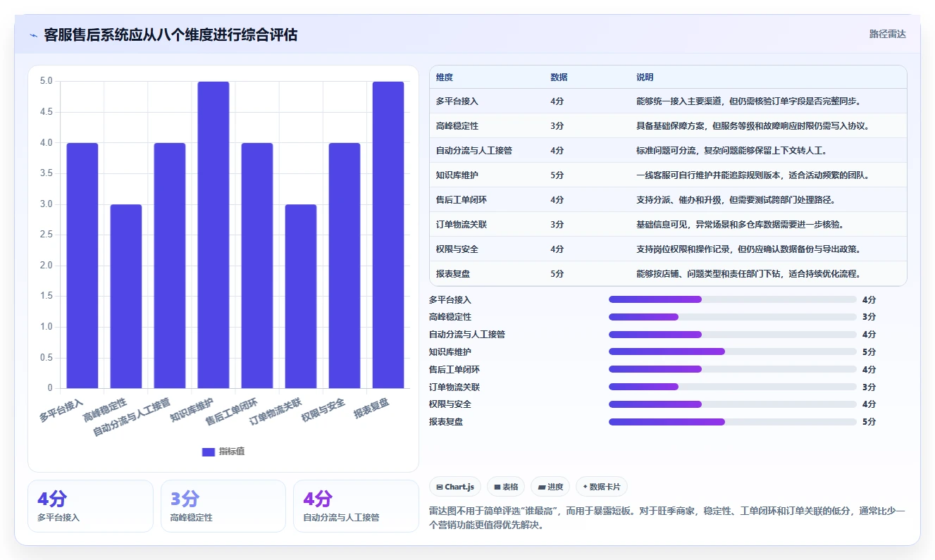Click the description '能够统一接入主要渠道，但仍需核验订单字段是否完整同步。'
Viewport: 935px width, 560px height.
(748, 101)
